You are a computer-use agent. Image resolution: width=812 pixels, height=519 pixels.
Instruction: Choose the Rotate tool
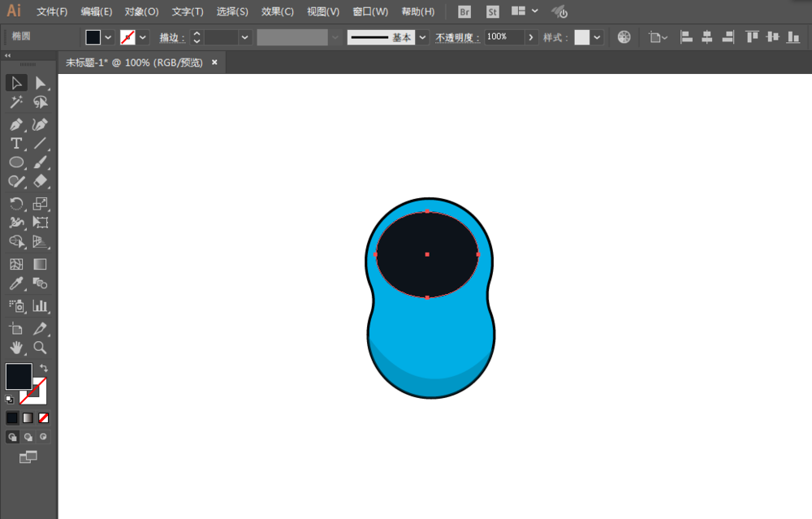(x=16, y=204)
